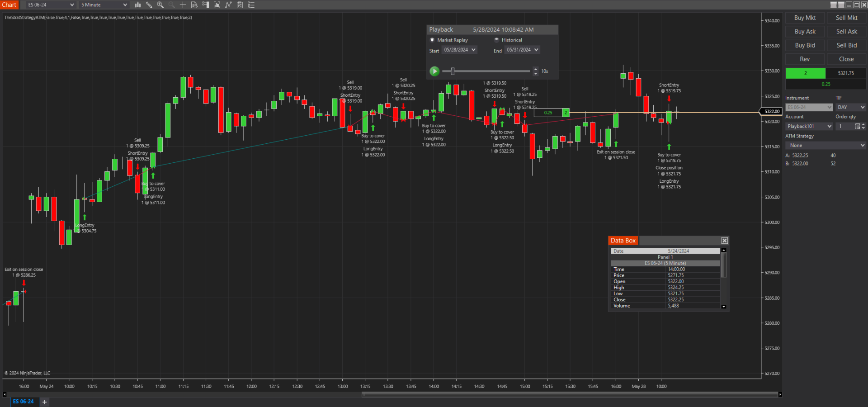868x407 pixels.
Task: Click the Exit on session close 5286.25 label
Action: pyautogui.click(x=24, y=272)
